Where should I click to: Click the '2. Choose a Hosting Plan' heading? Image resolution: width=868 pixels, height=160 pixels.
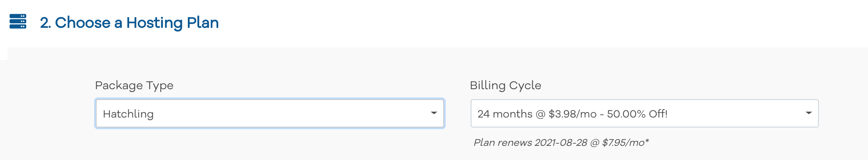click(x=129, y=22)
